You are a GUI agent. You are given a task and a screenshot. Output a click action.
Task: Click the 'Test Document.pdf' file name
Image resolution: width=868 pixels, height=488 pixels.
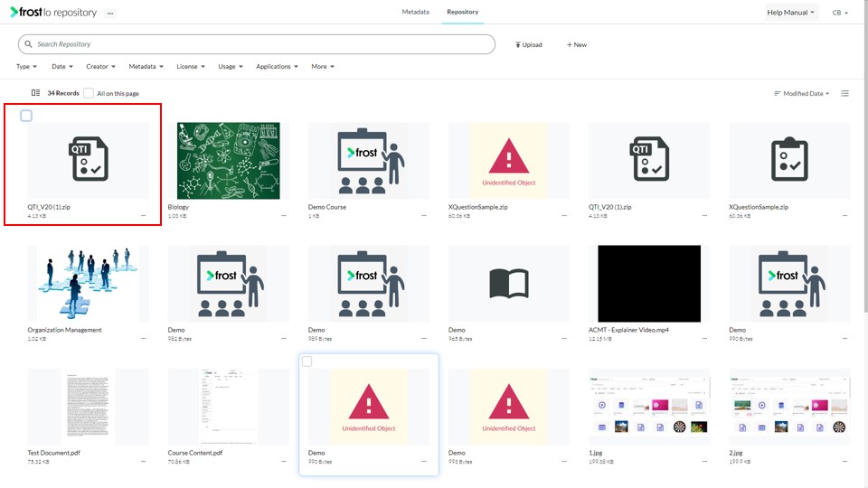53,453
